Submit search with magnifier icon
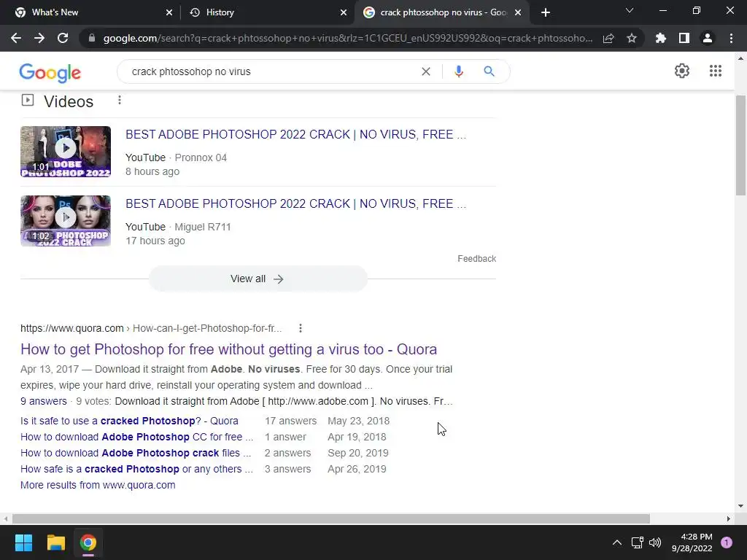The width and height of the screenshot is (747, 560). 489,71
